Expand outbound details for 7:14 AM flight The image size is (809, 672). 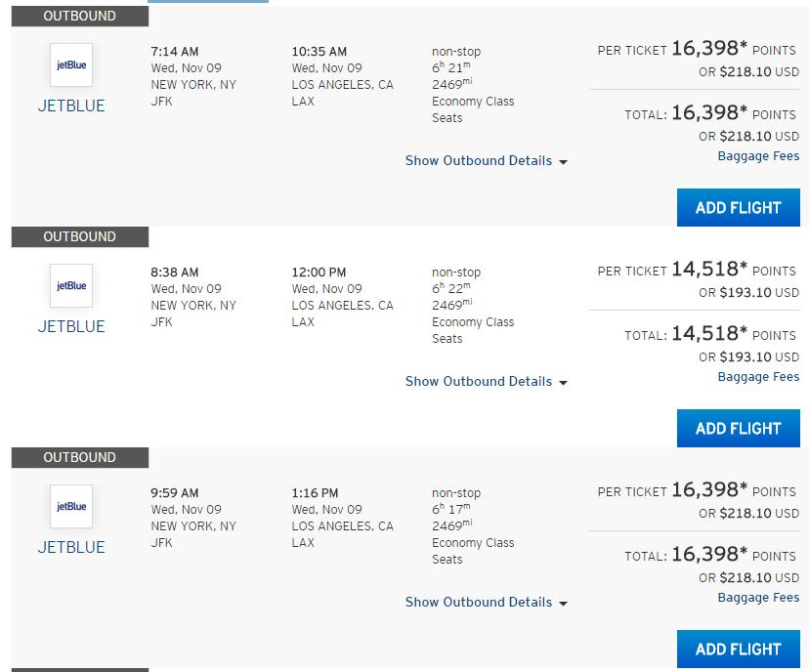pos(486,160)
